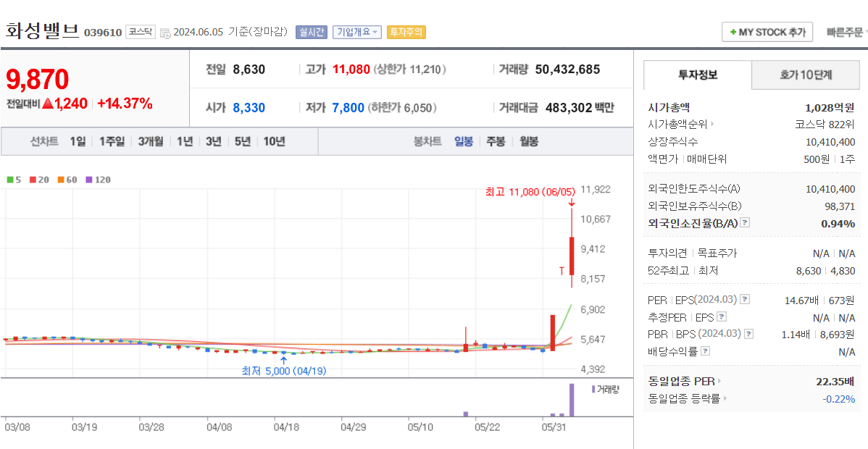Viewport: 868px width, 449px height.
Task: Click the 저가 value 7,800
Action: [x=349, y=107]
